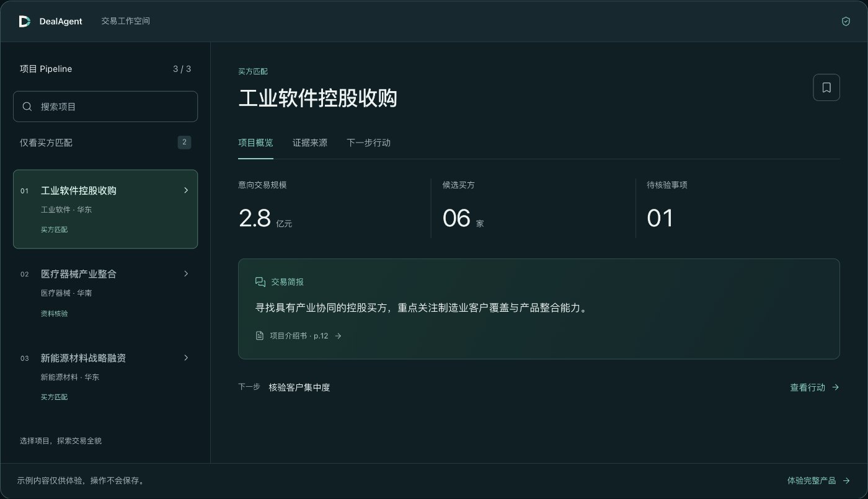Switch to the 下一步行动 tab
Image resolution: width=868 pixels, height=499 pixels.
[368, 143]
